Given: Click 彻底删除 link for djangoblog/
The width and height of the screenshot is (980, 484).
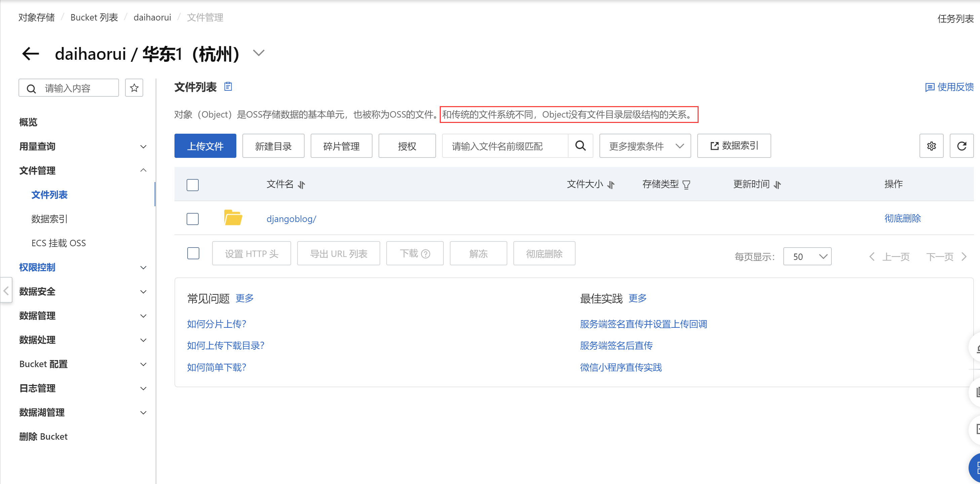Looking at the screenshot, I should coord(902,218).
